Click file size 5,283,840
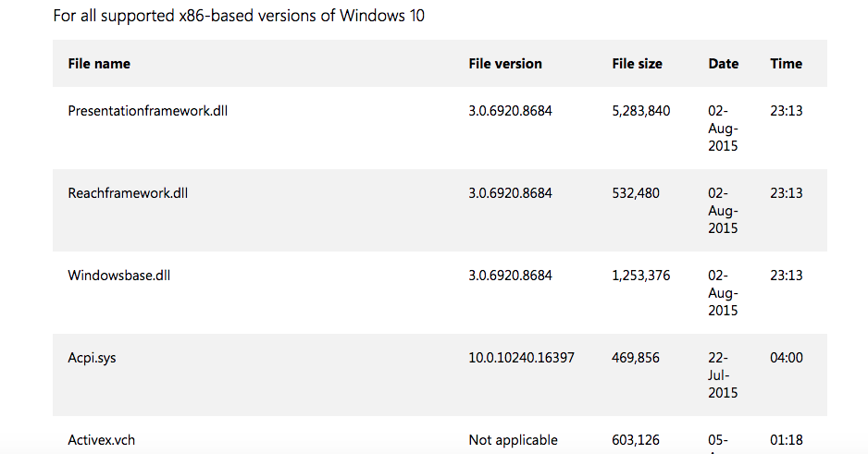The width and height of the screenshot is (868, 454). [641, 111]
